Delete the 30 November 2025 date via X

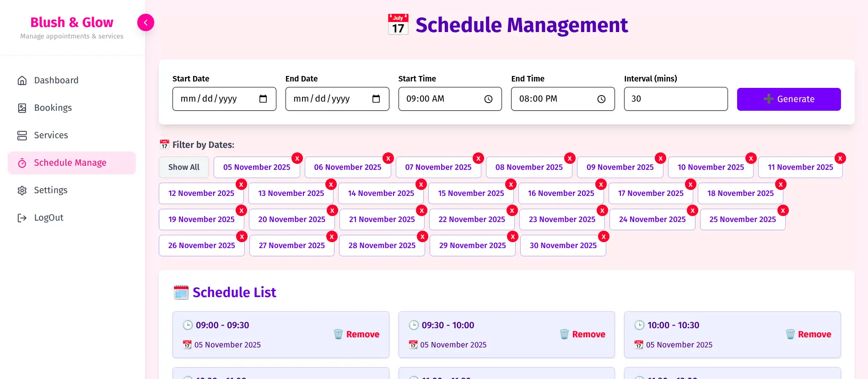point(604,237)
